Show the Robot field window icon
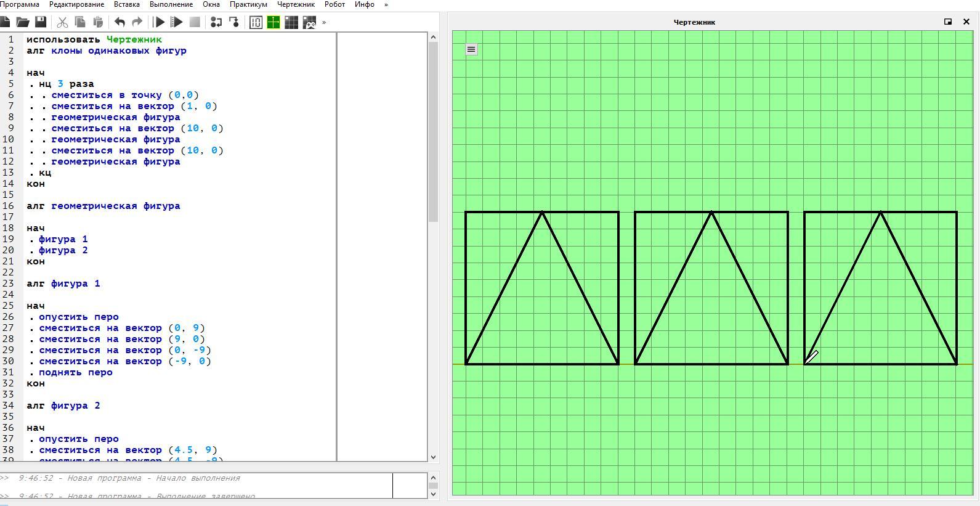Viewport: 980px width, 506px height. (291, 22)
